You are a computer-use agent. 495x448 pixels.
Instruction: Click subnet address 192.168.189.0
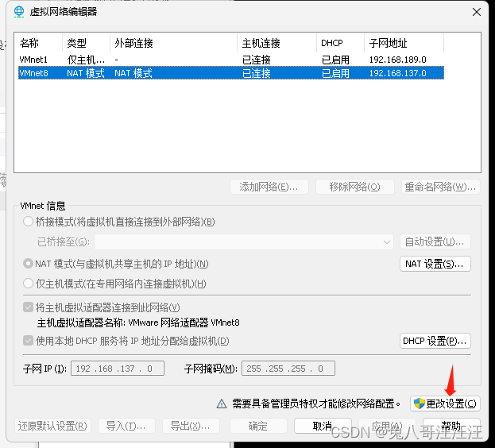(x=398, y=60)
